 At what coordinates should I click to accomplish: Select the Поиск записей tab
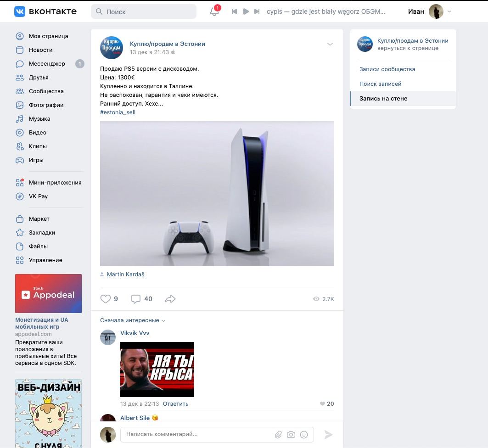click(x=403, y=84)
